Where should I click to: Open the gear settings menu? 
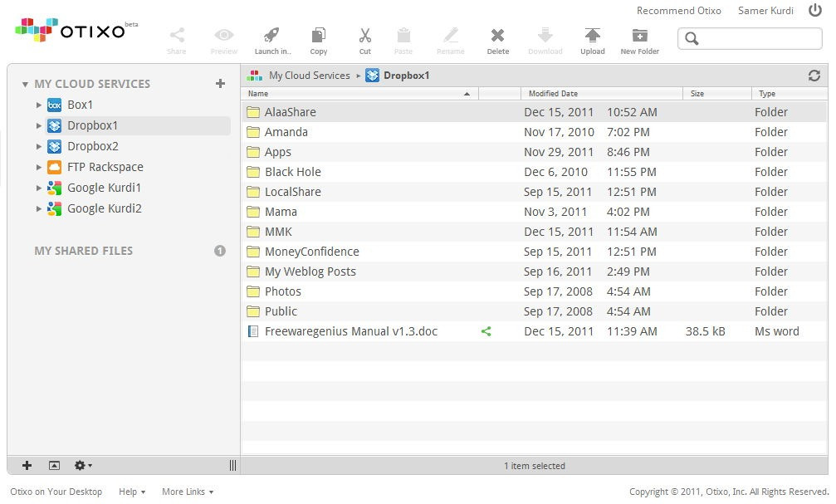pyautogui.click(x=83, y=466)
